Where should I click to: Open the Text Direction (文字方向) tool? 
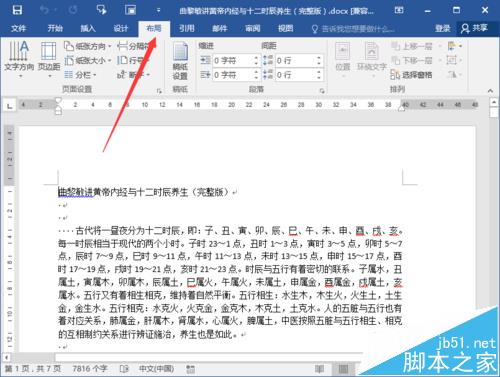click(19, 59)
